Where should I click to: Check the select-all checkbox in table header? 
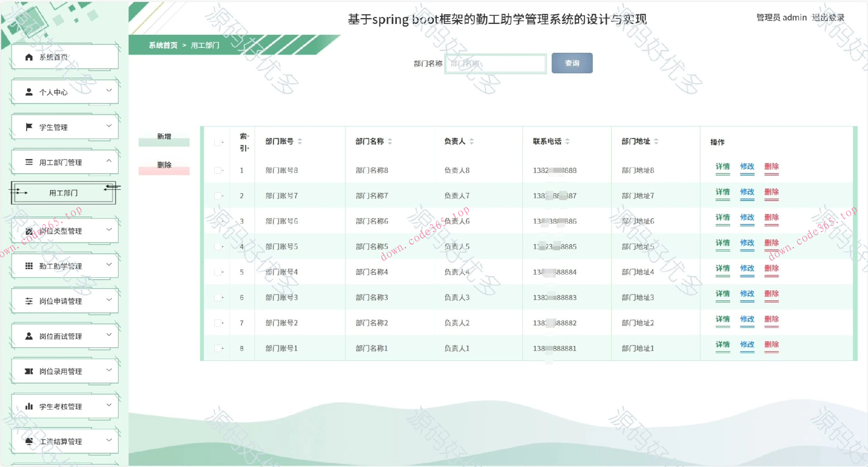tap(217, 141)
